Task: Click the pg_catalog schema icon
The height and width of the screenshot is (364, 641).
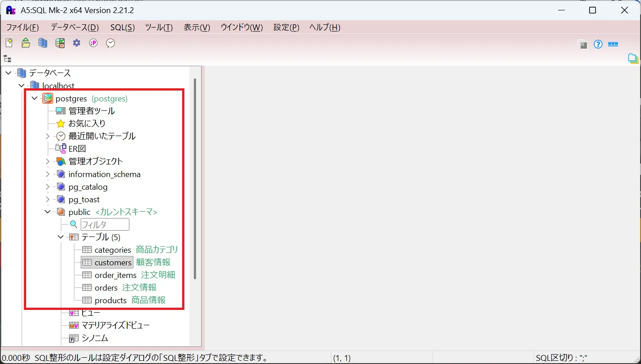Action: (x=61, y=187)
